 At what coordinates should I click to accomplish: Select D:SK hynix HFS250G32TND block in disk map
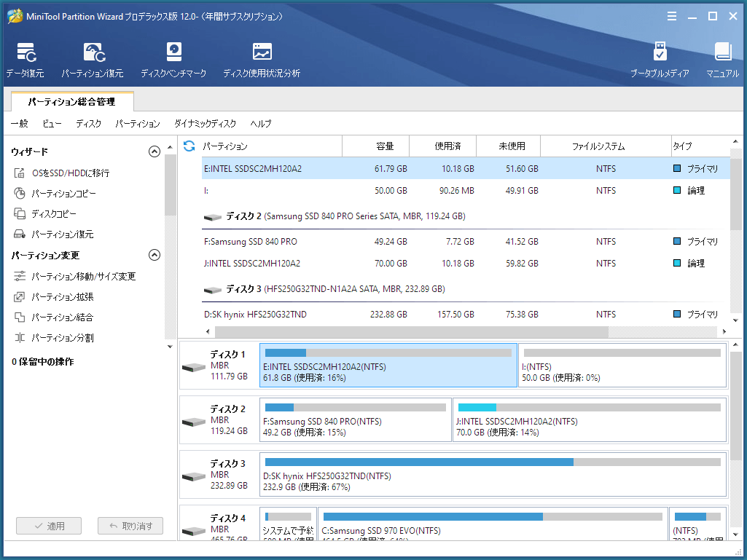[493, 475]
